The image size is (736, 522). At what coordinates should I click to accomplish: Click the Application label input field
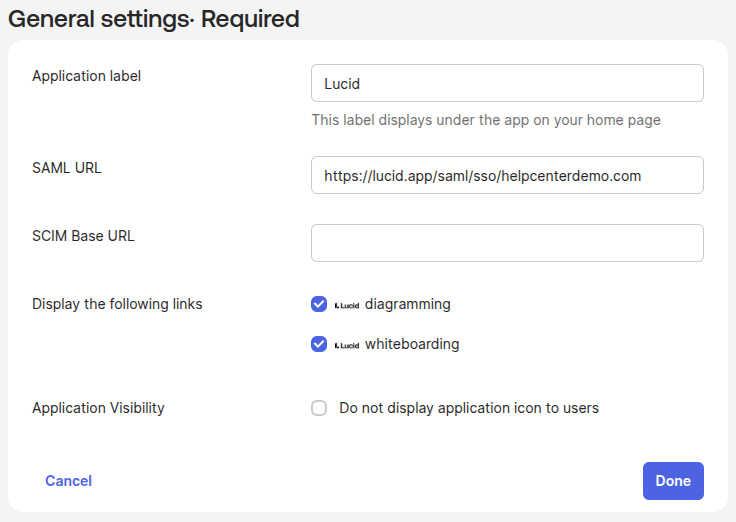(507, 83)
